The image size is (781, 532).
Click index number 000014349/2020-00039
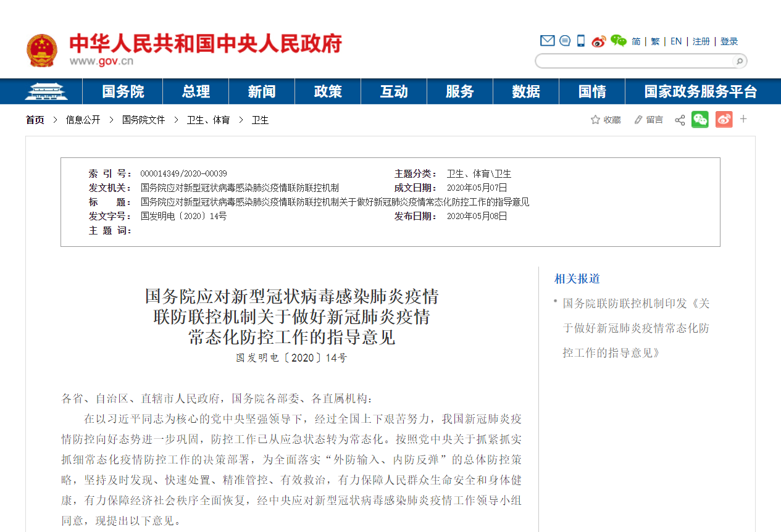pyautogui.click(x=183, y=174)
